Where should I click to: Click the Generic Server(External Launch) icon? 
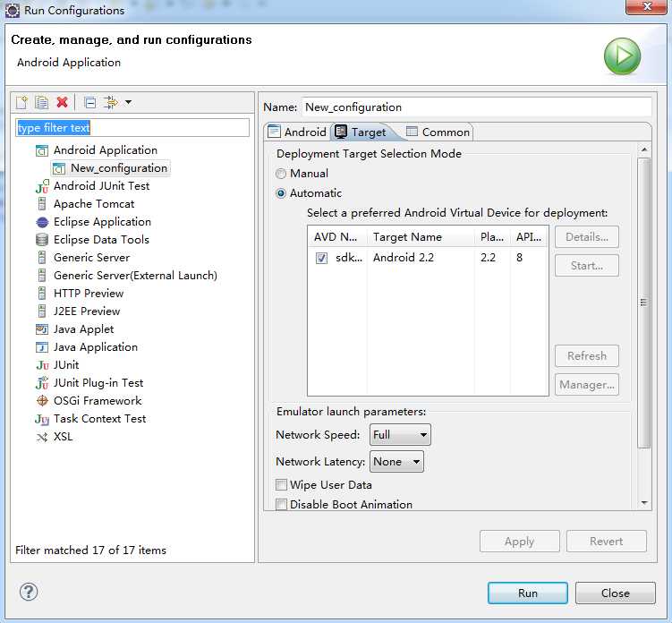coord(41,276)
